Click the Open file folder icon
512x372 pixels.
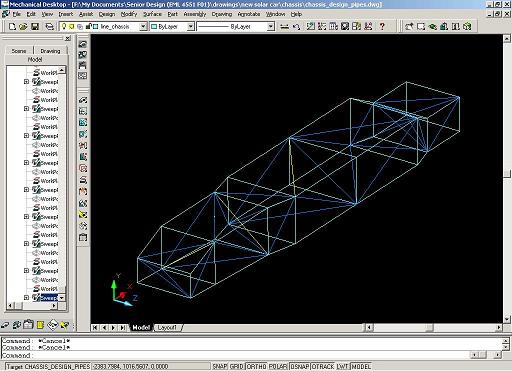[x=23, y=26]
